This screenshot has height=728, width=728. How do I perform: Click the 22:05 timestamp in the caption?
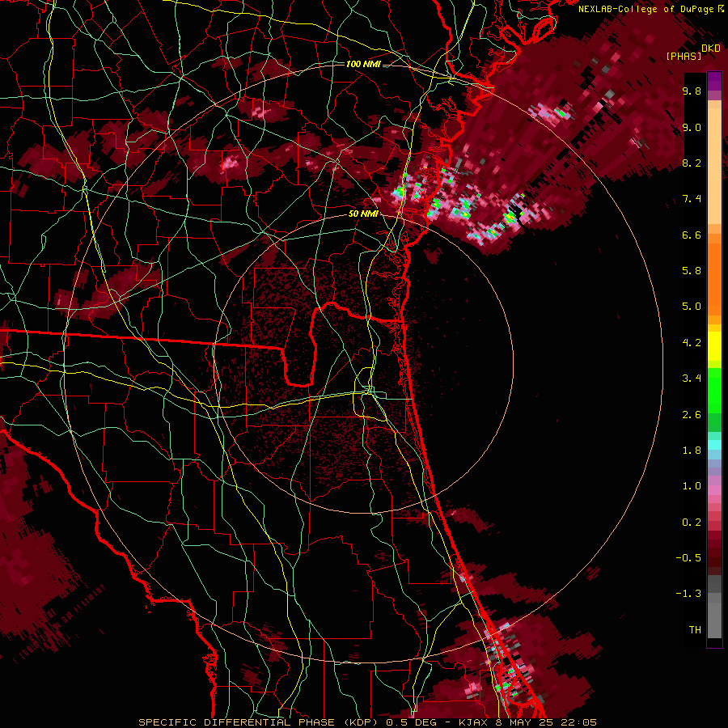(x=580, y=722)
